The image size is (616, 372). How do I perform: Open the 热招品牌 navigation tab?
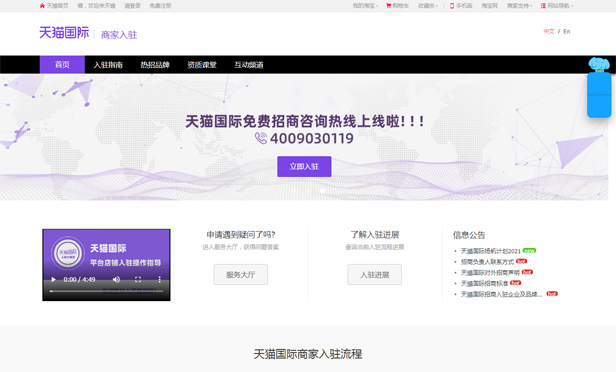pos(155,65)
